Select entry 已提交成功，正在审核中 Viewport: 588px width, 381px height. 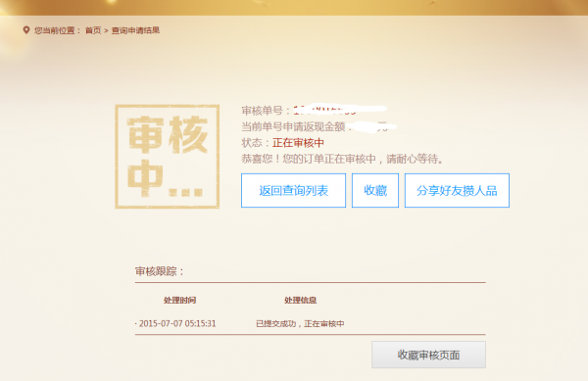pyautogui.click(x=300, y=323)
